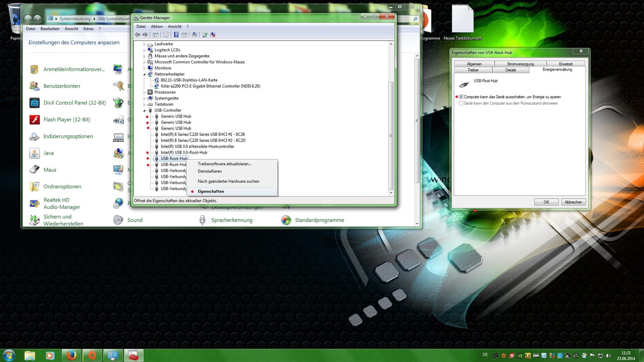The height and width of the screenshot is (362, 644).
Task: Collapse the USB-Controller tree node
Action: pos(144,110)
